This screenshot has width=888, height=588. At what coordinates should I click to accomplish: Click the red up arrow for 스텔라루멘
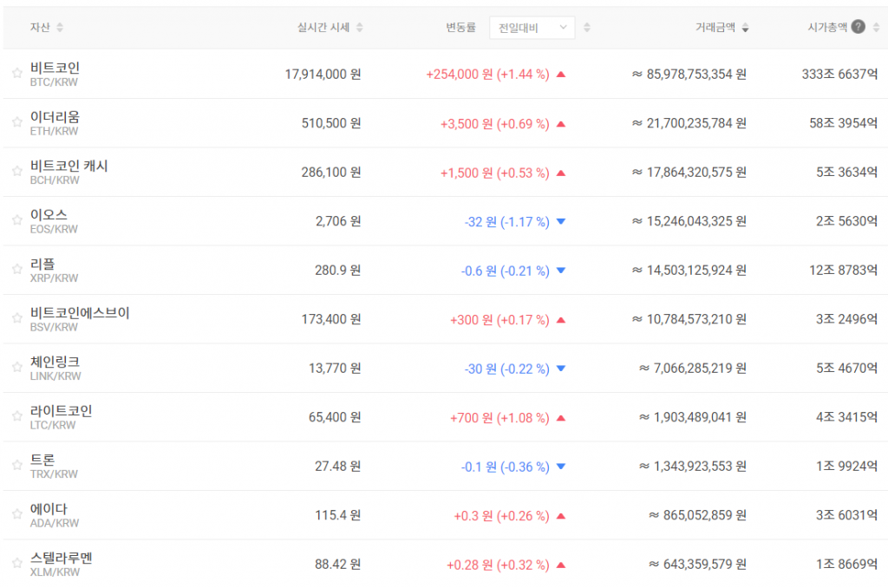coord(561,565)
